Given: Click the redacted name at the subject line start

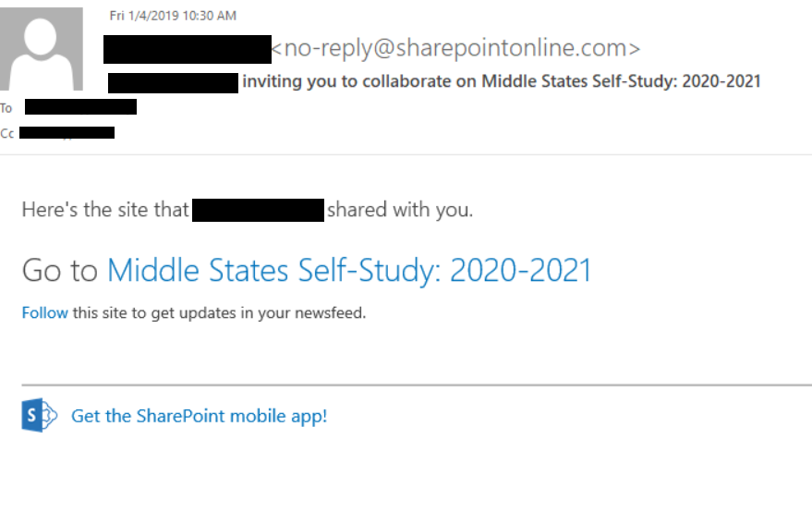Looking at the screenshot, I should pos(173,81).
